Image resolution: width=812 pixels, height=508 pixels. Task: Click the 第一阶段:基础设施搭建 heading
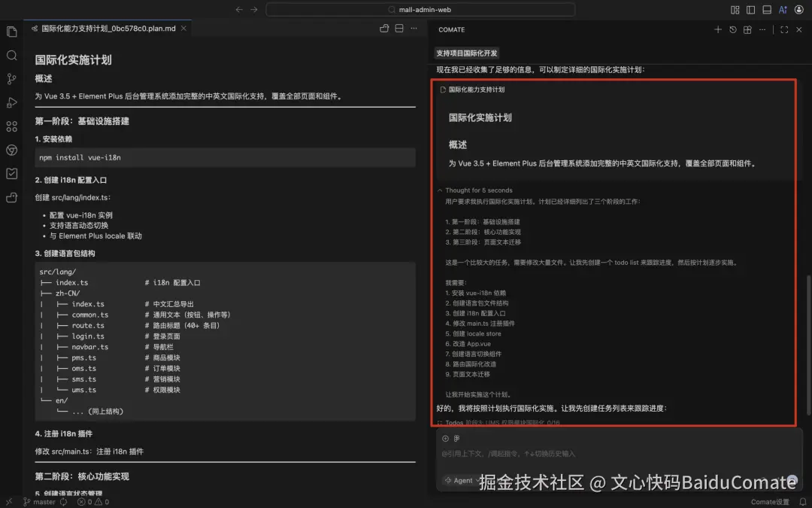(82, 121)
